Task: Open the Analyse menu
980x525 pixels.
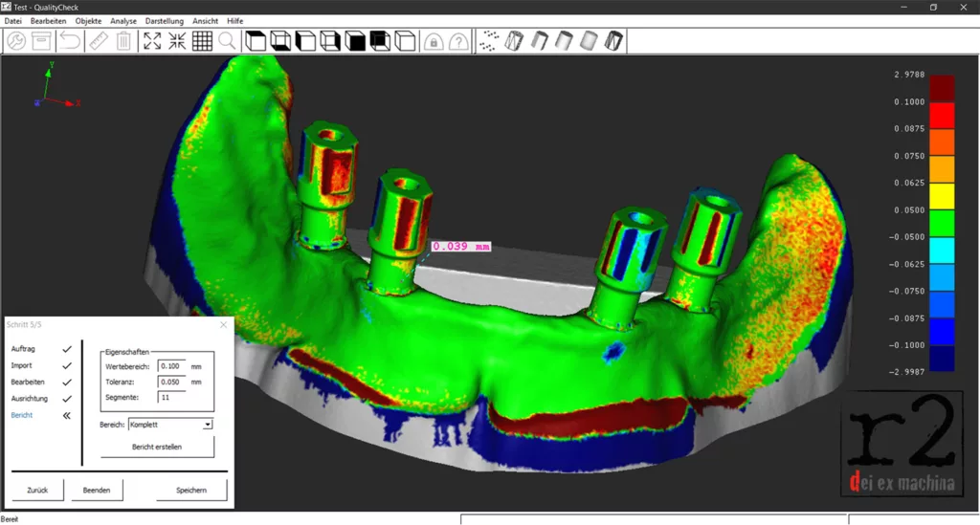Action: coord(123,20)
